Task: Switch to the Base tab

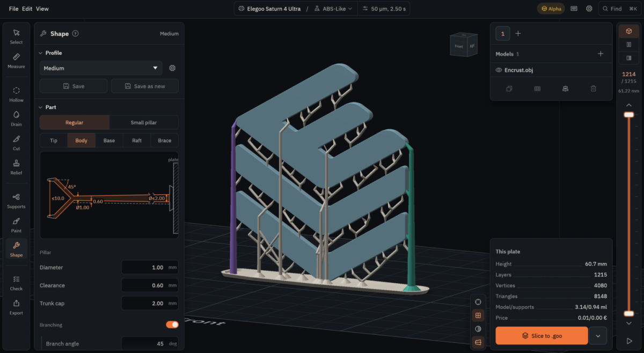Action: [x=109, y=141]
